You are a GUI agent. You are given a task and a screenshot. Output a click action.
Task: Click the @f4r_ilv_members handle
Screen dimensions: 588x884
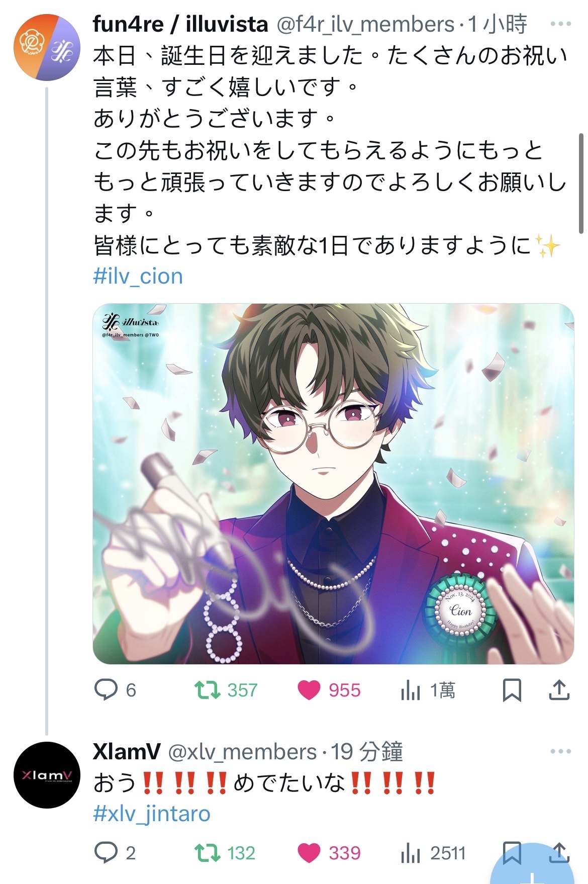pyautogui.click(x=365, y=24)
